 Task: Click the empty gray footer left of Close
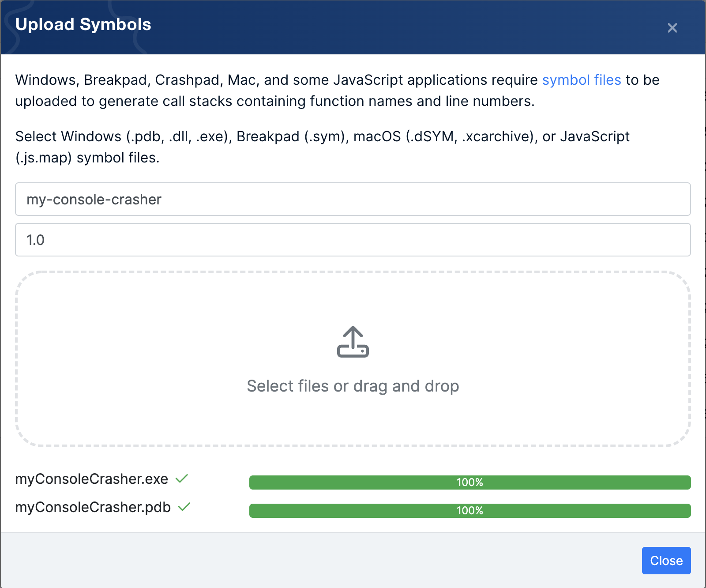tap(309, 561)
